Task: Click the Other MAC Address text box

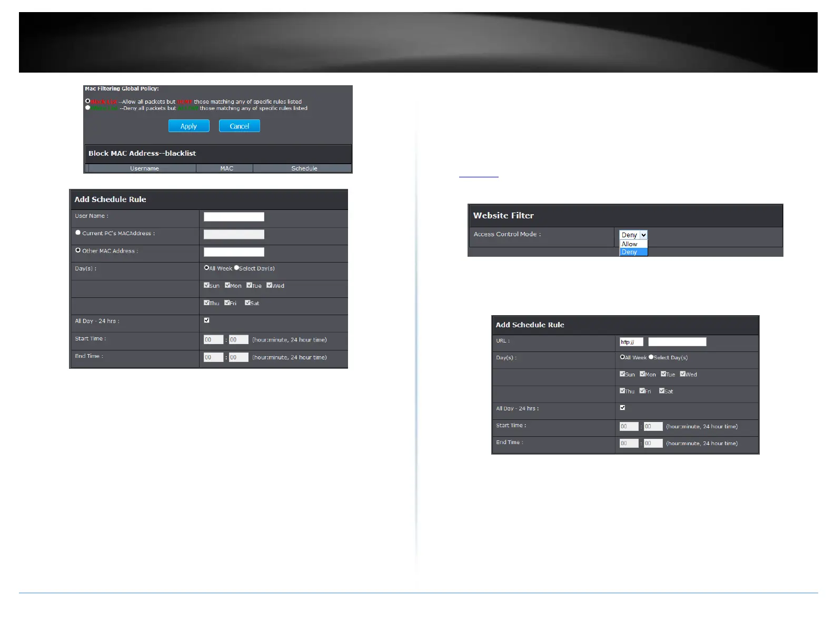Action: coord(234,252)
